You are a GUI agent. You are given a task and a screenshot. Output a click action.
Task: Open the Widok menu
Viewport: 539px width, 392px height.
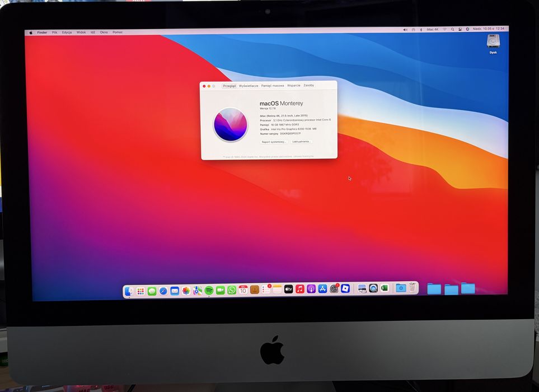coord(81,32)
